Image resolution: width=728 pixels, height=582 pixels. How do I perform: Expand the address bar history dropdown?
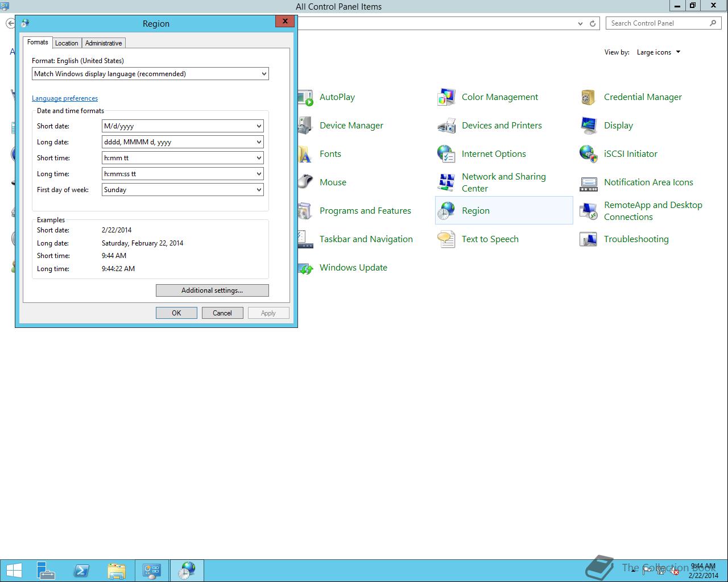(580, 23)
